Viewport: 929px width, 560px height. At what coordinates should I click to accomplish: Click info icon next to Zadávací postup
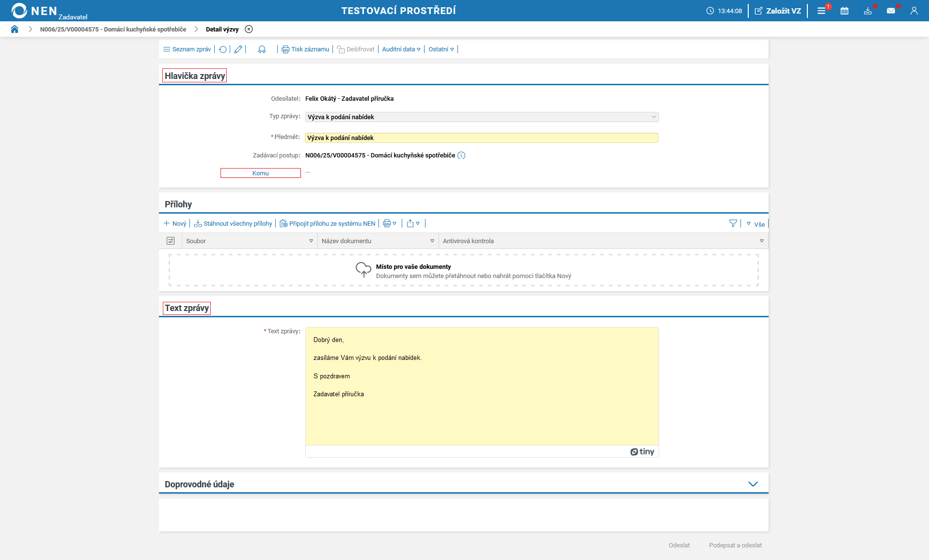461,156
